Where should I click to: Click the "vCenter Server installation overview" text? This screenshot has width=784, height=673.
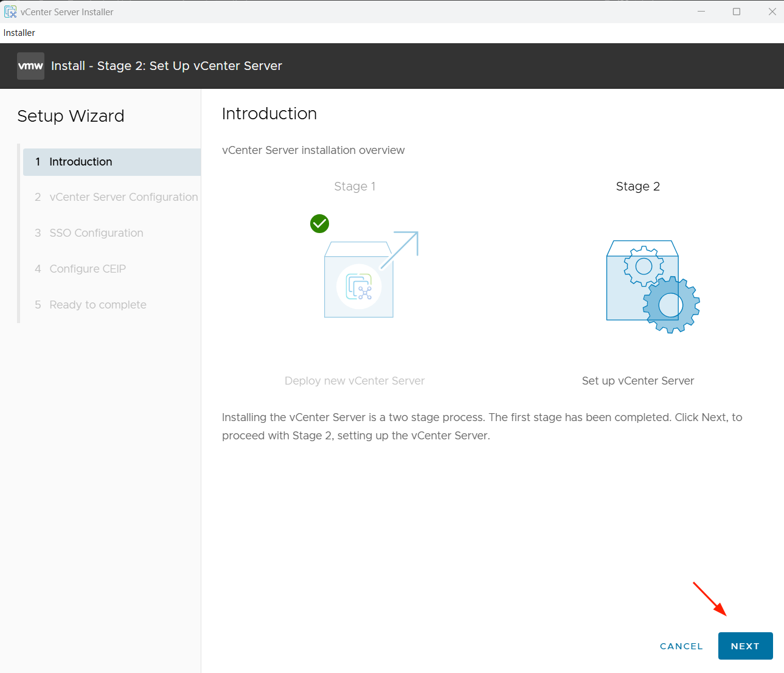pos(313,150)
